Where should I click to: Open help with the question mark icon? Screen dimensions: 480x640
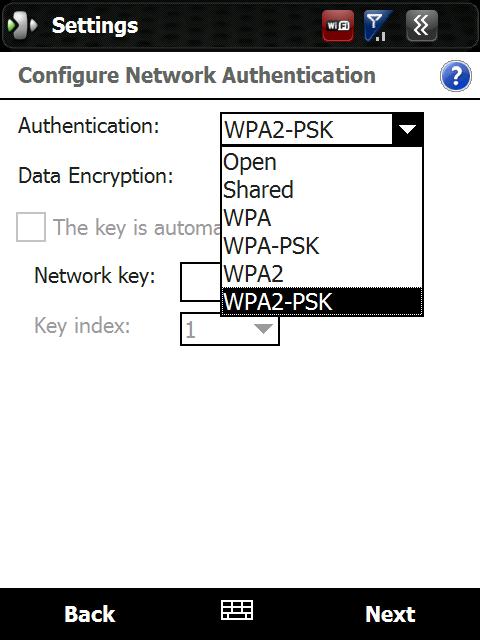(456, 76)
